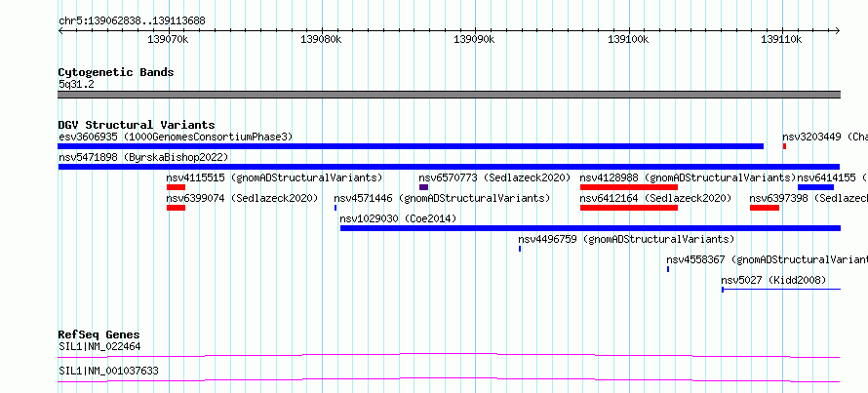Click the nsv4128988 red variant bar
This screenshot has width=868, height=393.
(629, 187)
